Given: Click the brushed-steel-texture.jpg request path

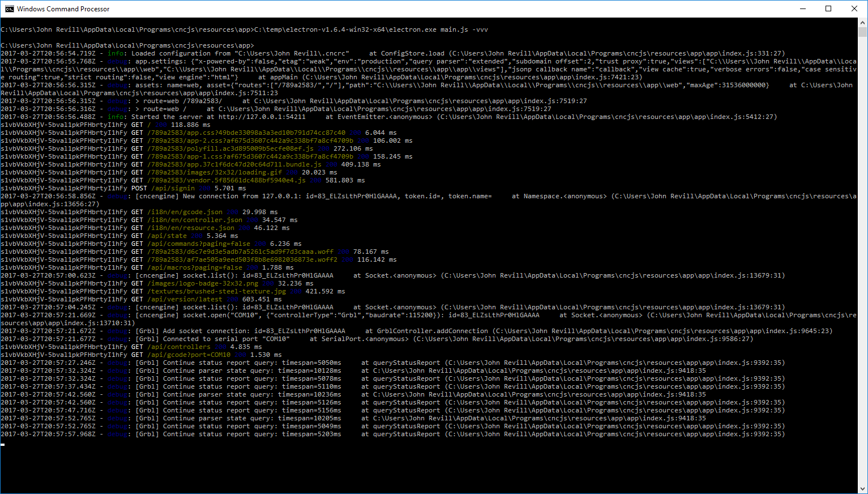Looking at the screenshot, I should pyautogui.click(x=217, y=292).
